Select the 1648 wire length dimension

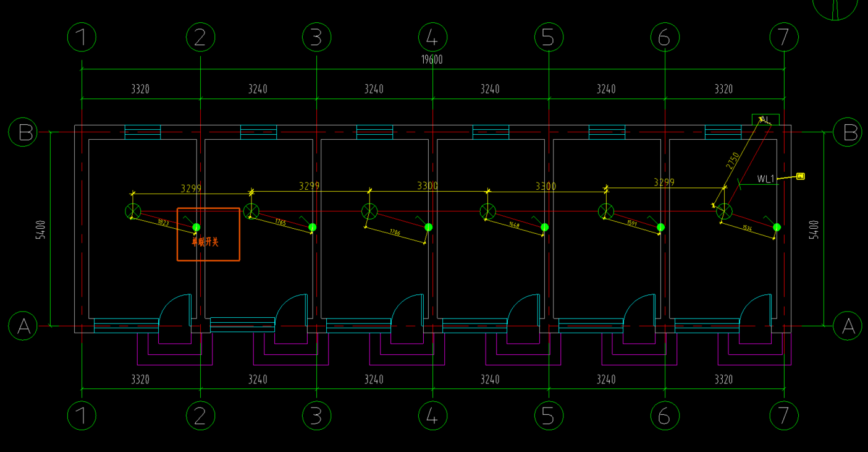(514, 225)
